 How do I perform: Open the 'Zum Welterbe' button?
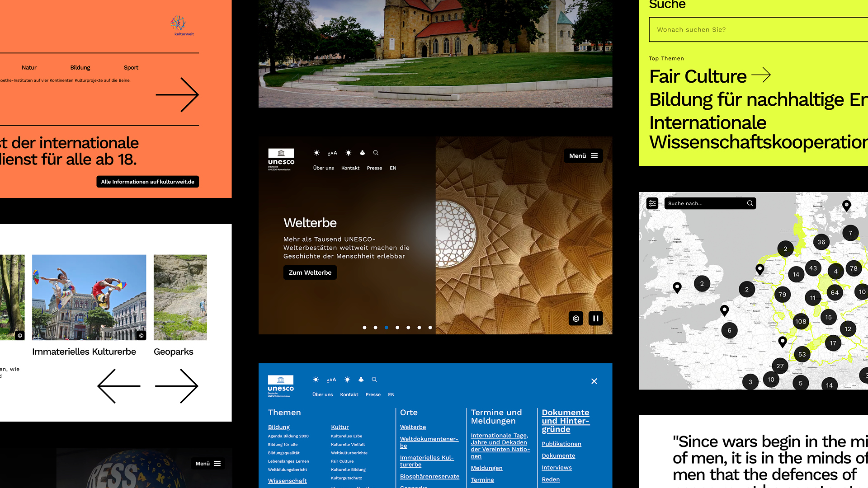(x=310, y=272)
